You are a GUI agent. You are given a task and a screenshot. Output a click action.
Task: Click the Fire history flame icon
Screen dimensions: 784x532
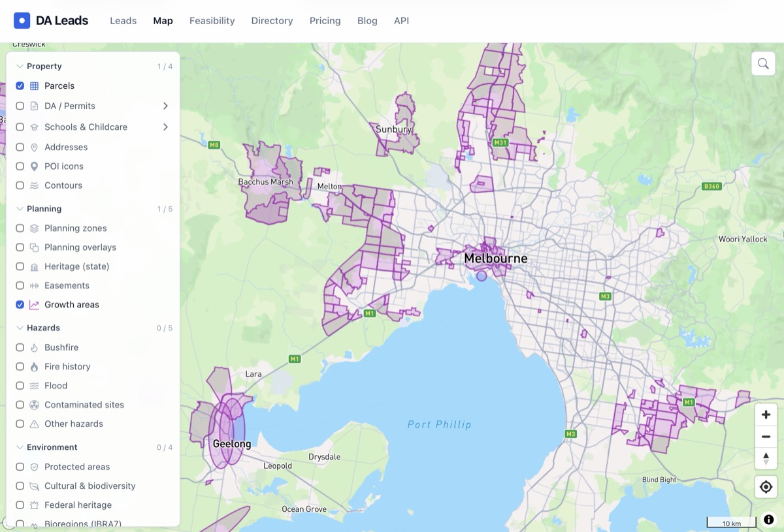tap(35, 367)
